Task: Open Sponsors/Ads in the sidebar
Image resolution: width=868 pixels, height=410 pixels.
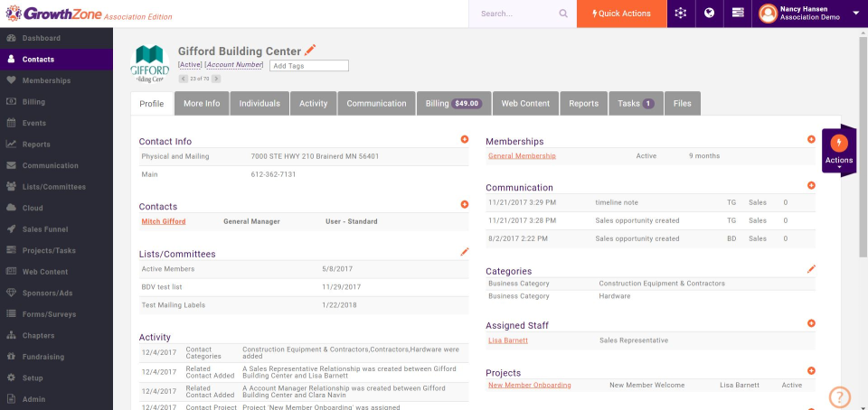Action: 56,294
